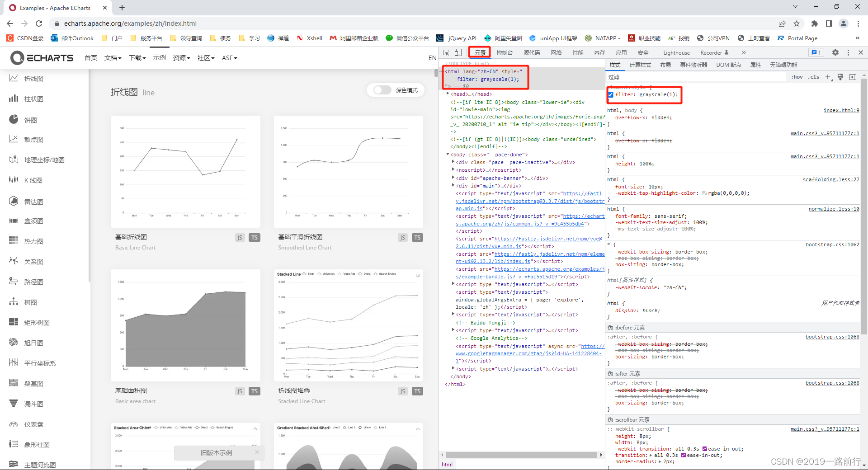
Task: Open the radar chart category icon
Action: (14, 201)
